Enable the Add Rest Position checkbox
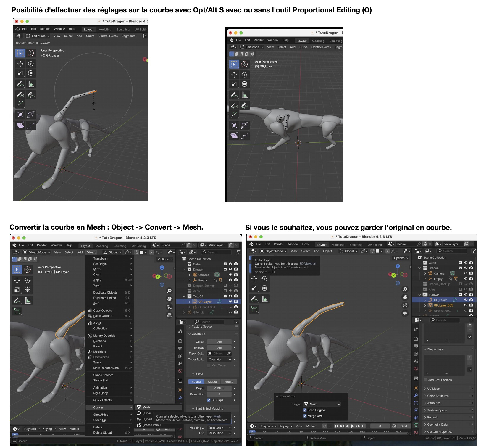Viewport: 481px width, 448px height. pyautogui.click(x=425, y=380)
